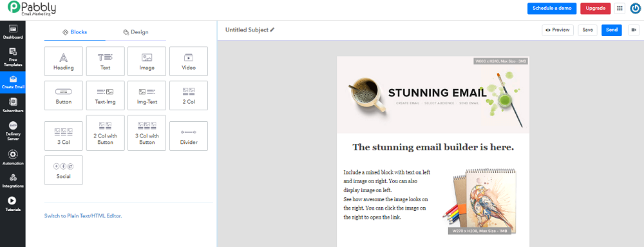Switch to Plain Text/HTML Editor link

pyautogui.click(x=83, y=216)
